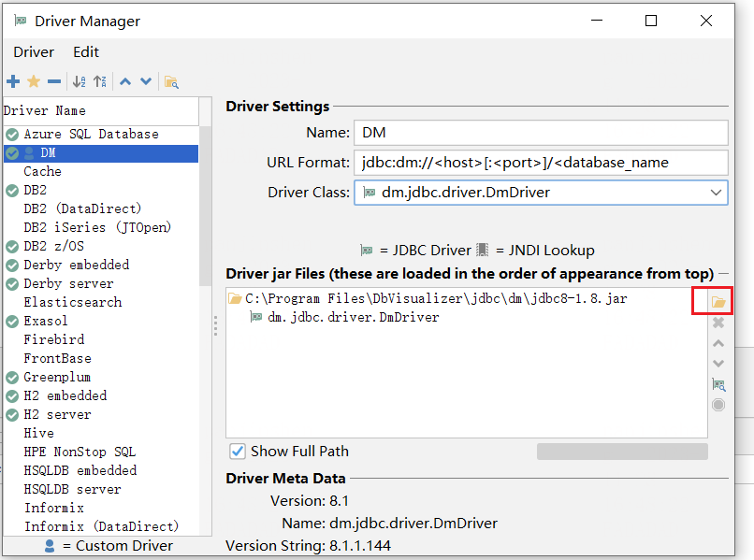Move selected driver down in list
754x560 pixels.
coord(146,81)
